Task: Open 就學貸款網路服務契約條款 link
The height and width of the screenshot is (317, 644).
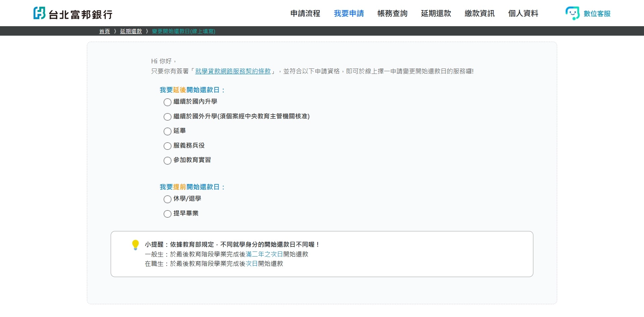Action: coord(233,71)
